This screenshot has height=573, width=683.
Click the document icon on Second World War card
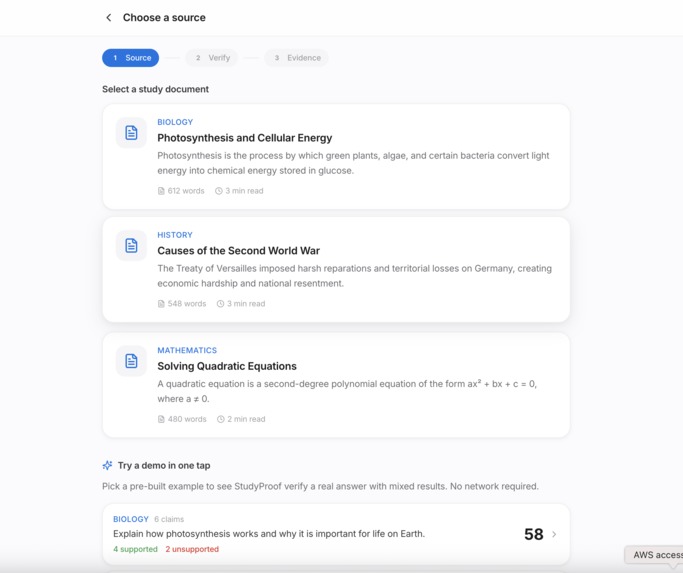pyautogui.click(x=131, y=245)
